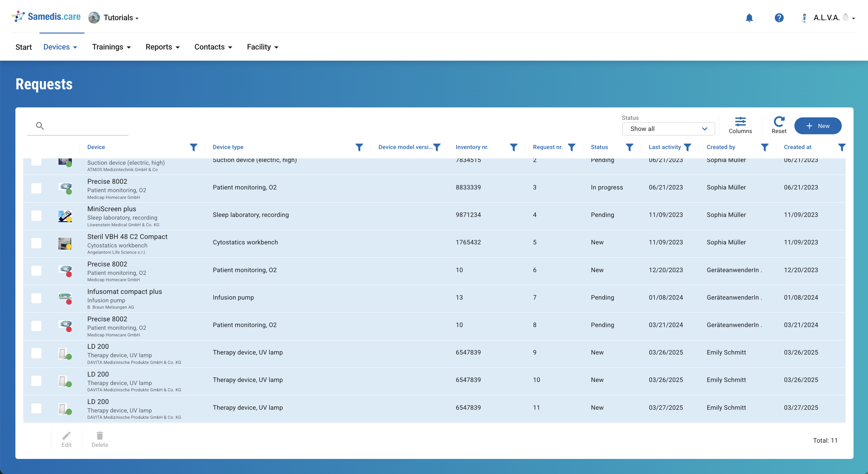Click the New request button

817,126
